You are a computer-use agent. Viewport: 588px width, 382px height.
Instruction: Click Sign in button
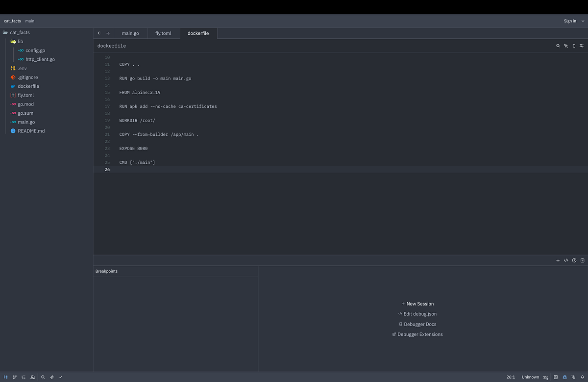click(570, 21)
